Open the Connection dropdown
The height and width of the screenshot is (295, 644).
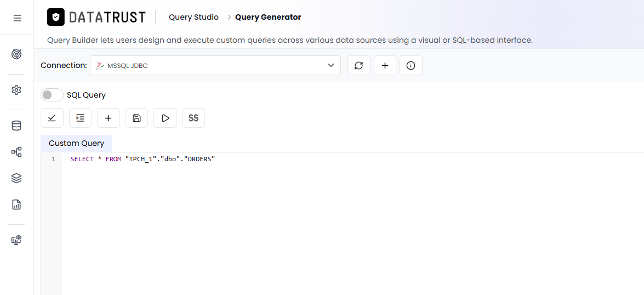pos(215,65)
